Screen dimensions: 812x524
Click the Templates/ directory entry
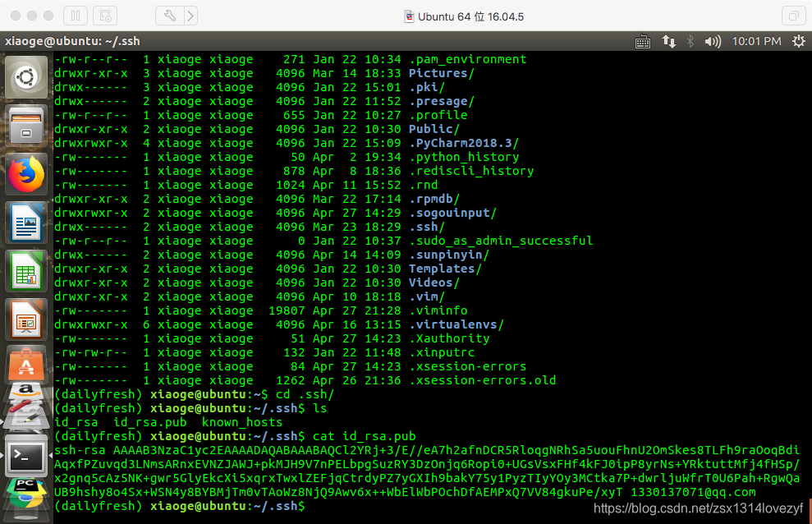445,269
